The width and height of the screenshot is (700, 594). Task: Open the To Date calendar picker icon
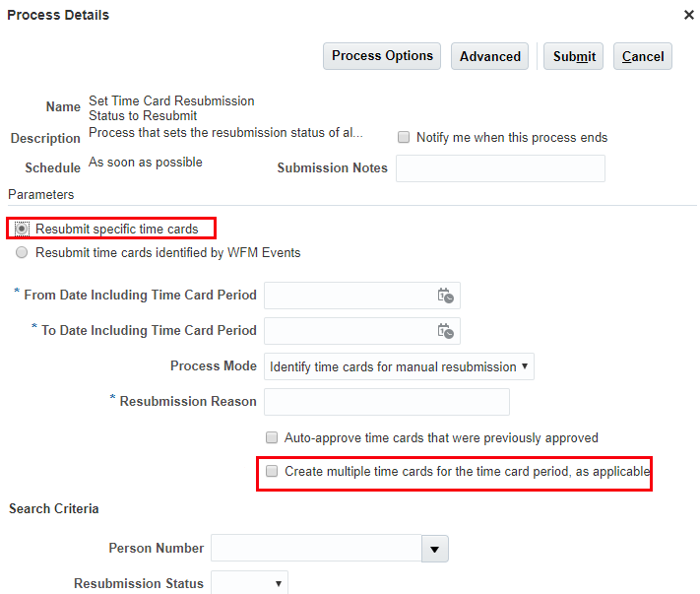point(445,331)
